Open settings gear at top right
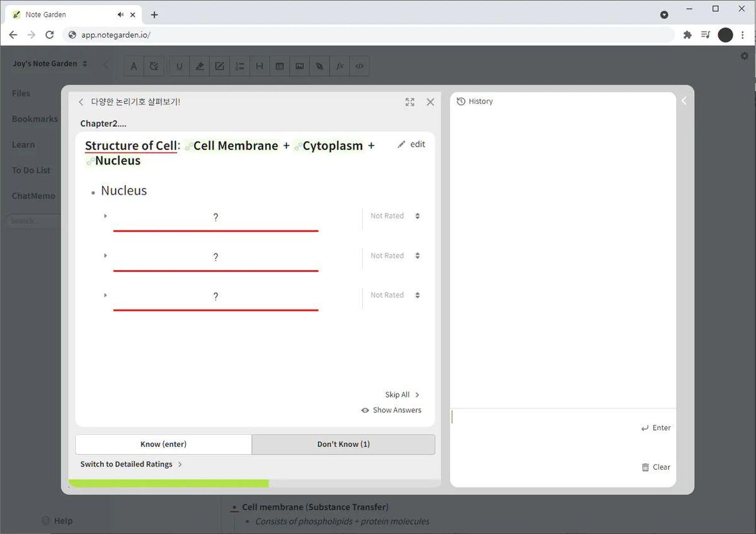Image resolution: width=756 pixels, height=534 pixels. [744, 56]
